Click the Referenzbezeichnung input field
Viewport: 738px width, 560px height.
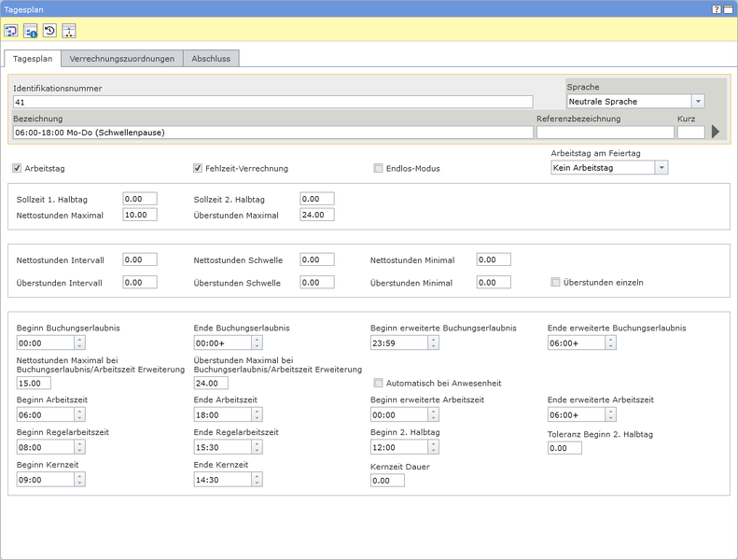(x=604, y=133)
